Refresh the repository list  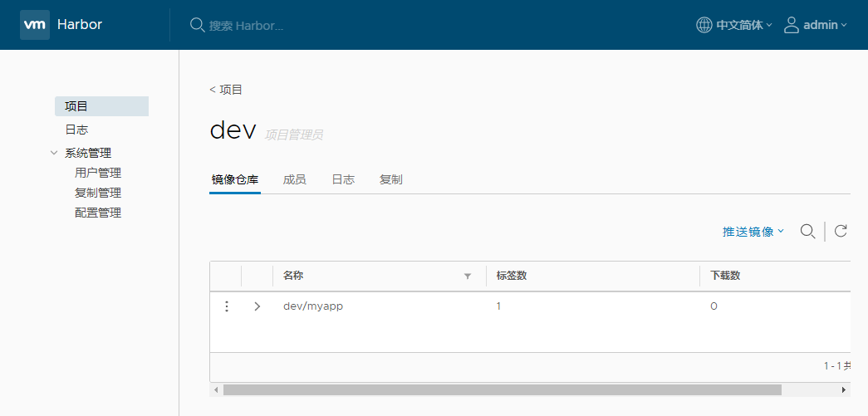(x=840, y=231)
